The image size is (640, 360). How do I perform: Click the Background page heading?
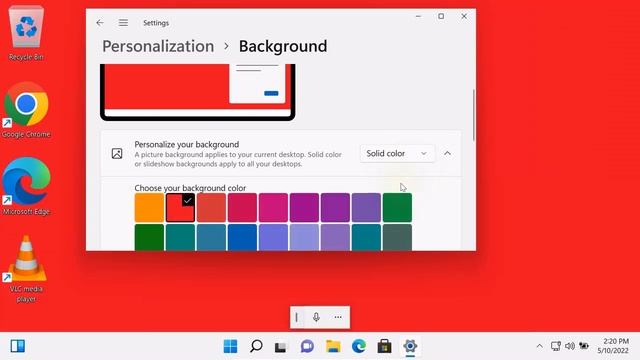pyautogui.click(x=283, y=46)
